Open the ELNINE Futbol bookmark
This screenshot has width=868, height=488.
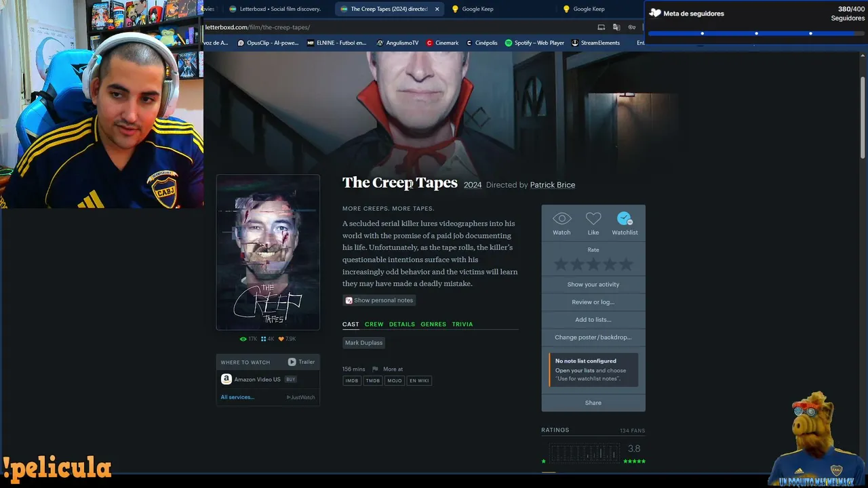tap(336, 43)
